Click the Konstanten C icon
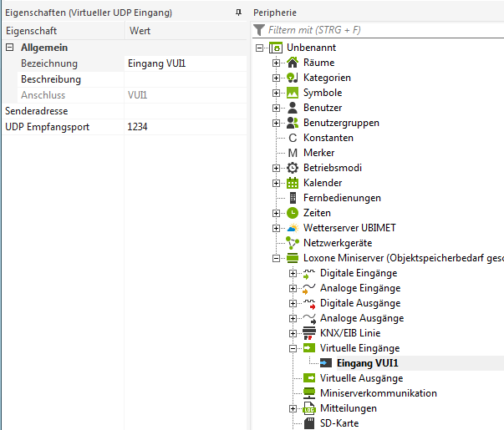This screenshot has width=504, height=430. pos(293,138)
